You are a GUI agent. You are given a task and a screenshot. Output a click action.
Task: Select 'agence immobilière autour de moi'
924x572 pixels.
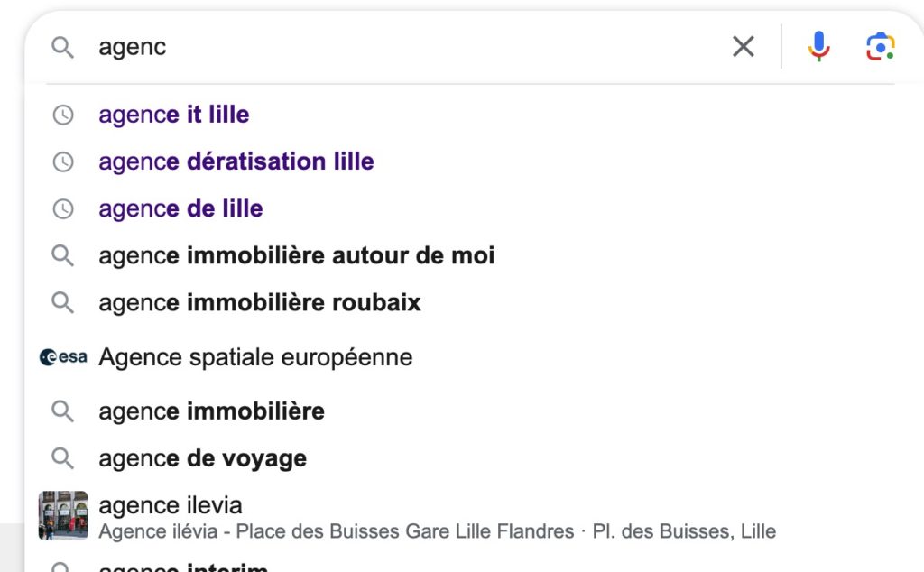(296, 255)
